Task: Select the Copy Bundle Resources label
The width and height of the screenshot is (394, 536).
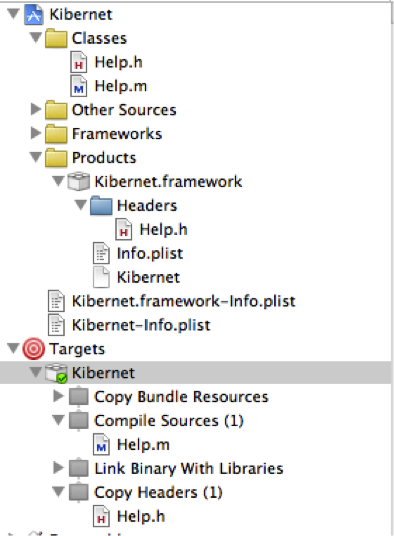Action: click(x=181, y=397)
